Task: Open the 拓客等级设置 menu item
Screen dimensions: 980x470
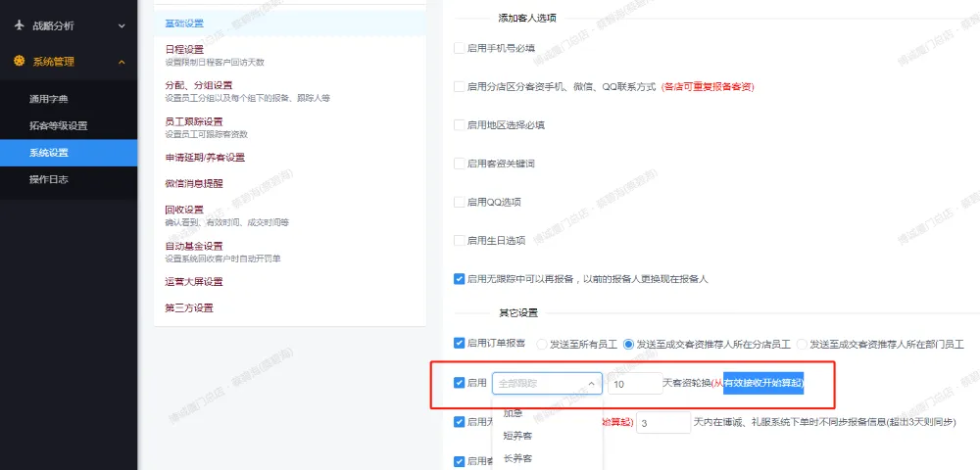Action: pyautogui.click(x=58, y=125)
